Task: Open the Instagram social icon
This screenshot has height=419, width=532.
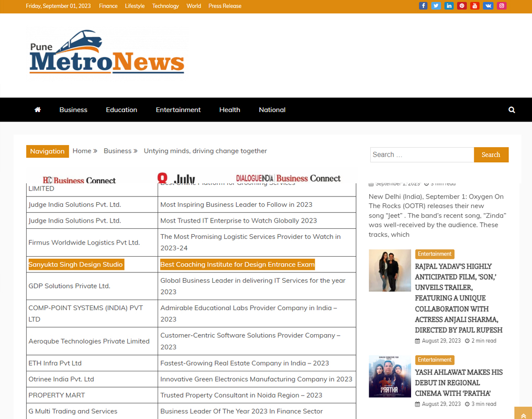Action: pyautogui.click(x=502, y=6)
